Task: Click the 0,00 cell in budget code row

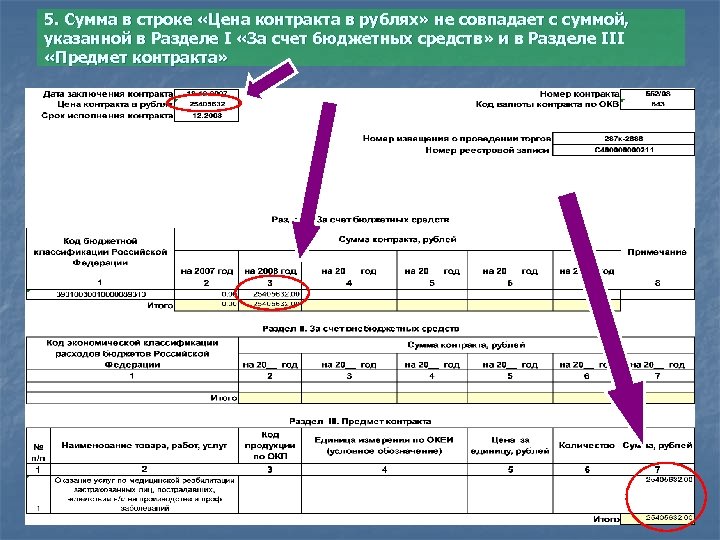Action: [207, 294]
